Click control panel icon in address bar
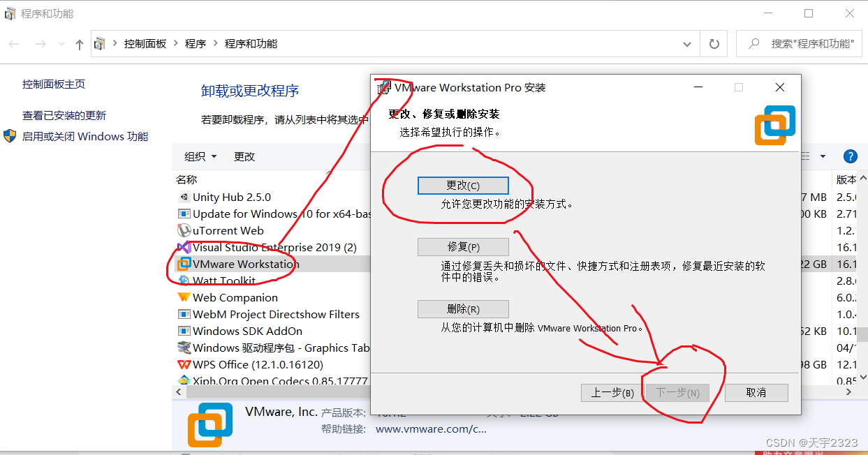Image resolution: width=868 pixels, height=455 pixels. [x=99, y=44]
